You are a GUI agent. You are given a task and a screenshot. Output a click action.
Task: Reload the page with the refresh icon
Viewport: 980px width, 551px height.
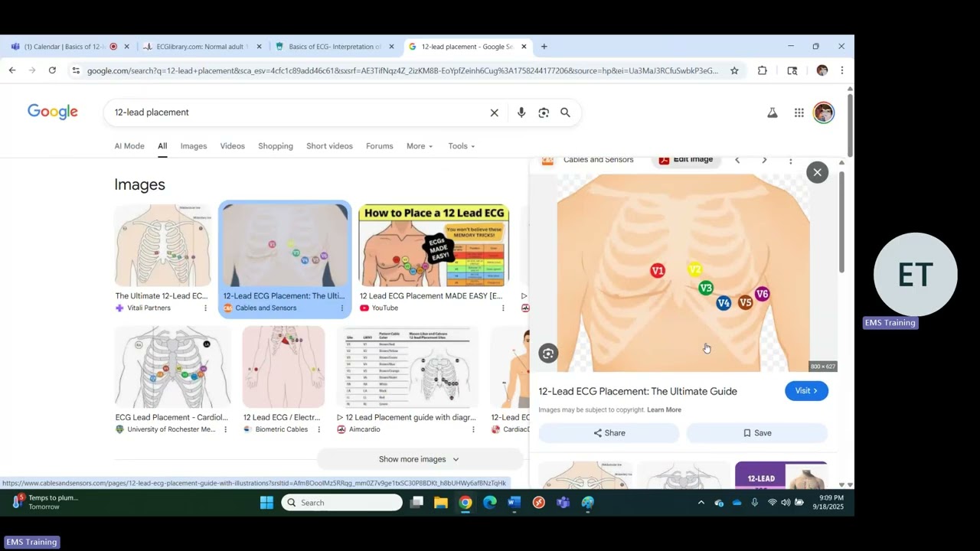pos(52,70)
